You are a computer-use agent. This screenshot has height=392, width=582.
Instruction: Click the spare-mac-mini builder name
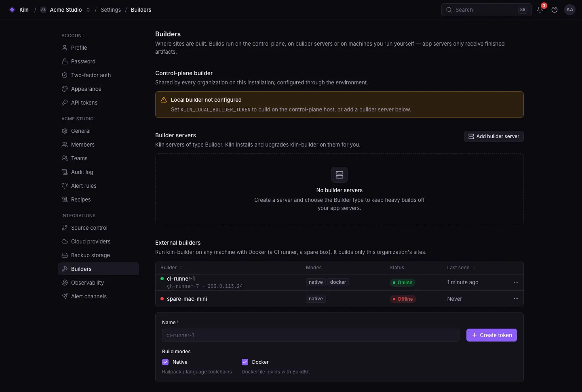point(187,299)
